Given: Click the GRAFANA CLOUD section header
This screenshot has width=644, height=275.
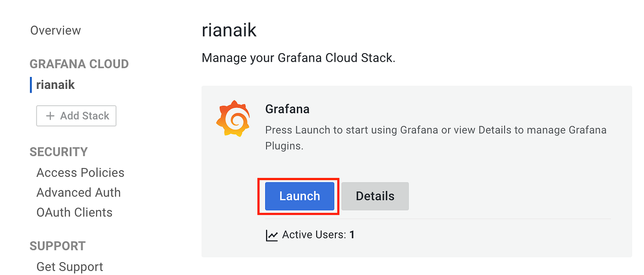Looking at the screenshot, I should (x=79, y=64).
